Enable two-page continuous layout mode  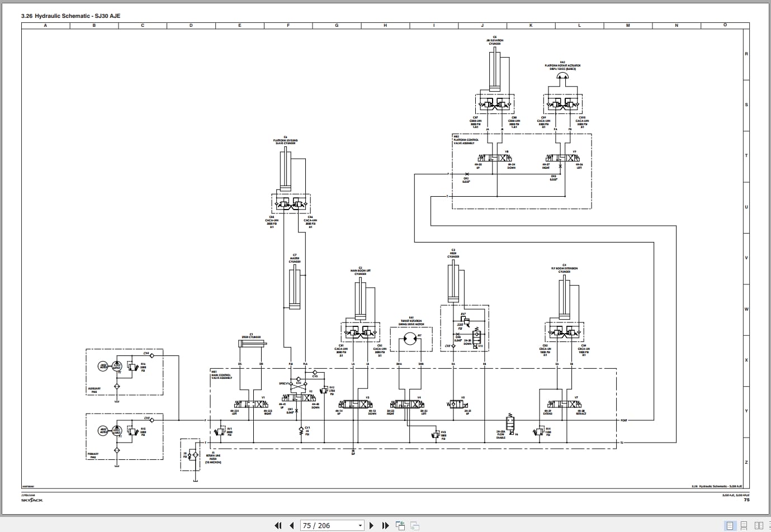[769, 525]
